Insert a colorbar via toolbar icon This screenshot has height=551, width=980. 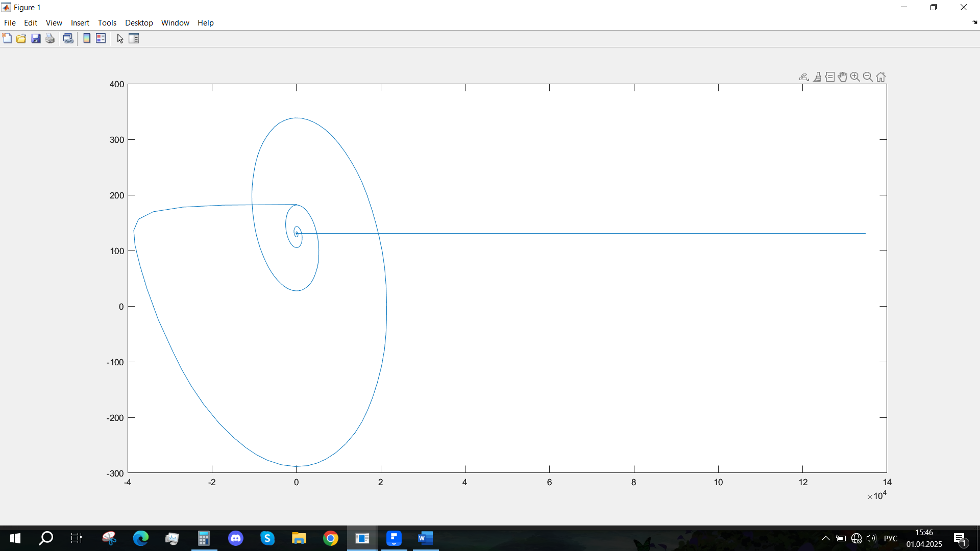pyautogui.click(x=87, y=39)
